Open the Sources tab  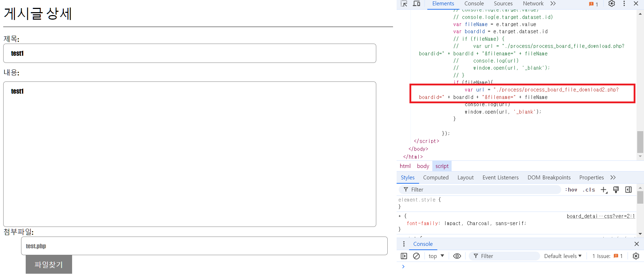(x=503, y=4)
